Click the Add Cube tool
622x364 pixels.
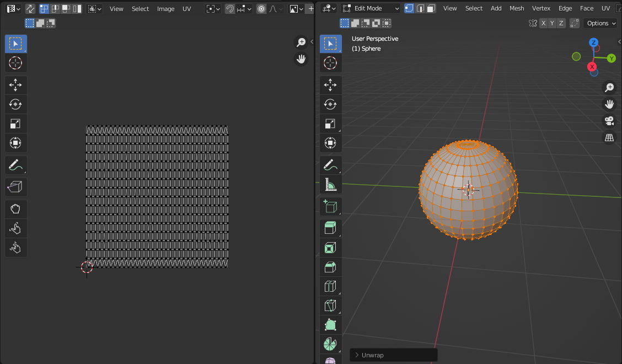tap(330, 207)
